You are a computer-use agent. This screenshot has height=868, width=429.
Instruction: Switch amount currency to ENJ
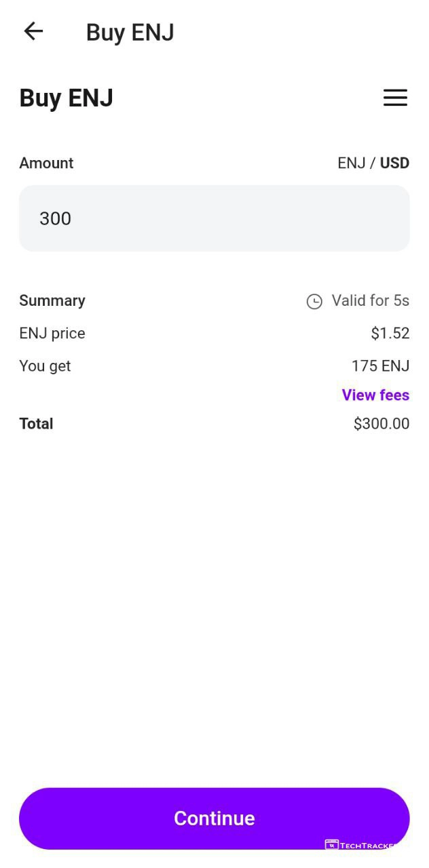[351, 163]
